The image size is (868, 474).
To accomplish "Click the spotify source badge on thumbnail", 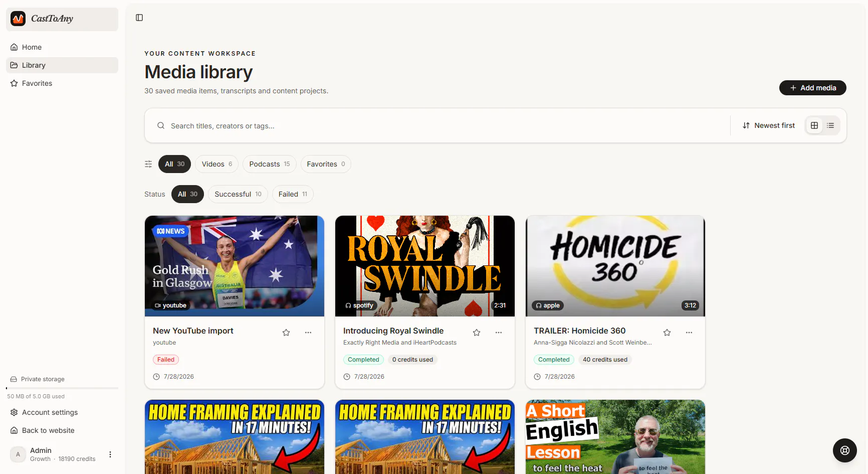I will point(359,305).
